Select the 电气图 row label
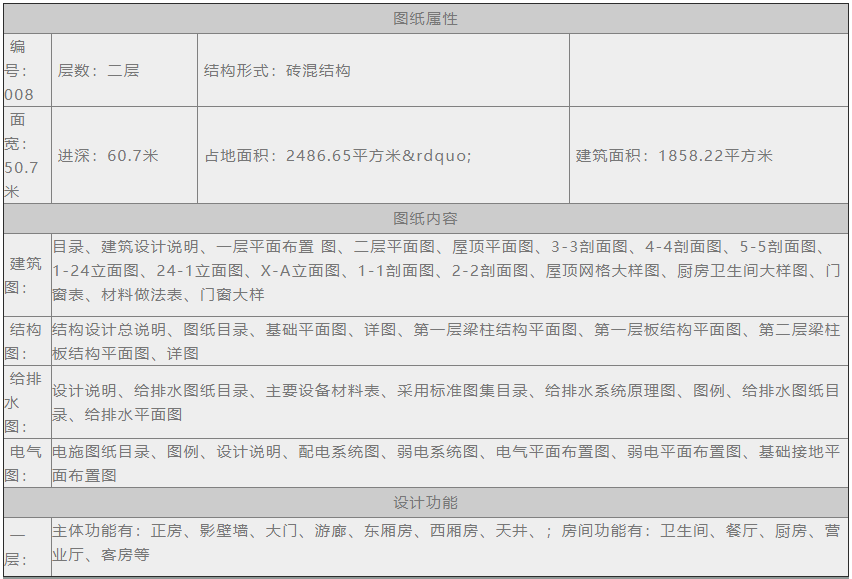 click(26, 464)
